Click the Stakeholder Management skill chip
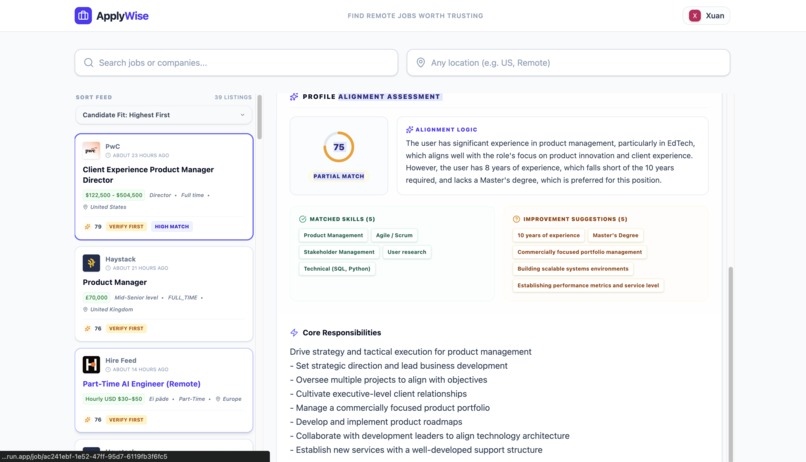Viewport: 806px width, 462px height. [339, 252]
